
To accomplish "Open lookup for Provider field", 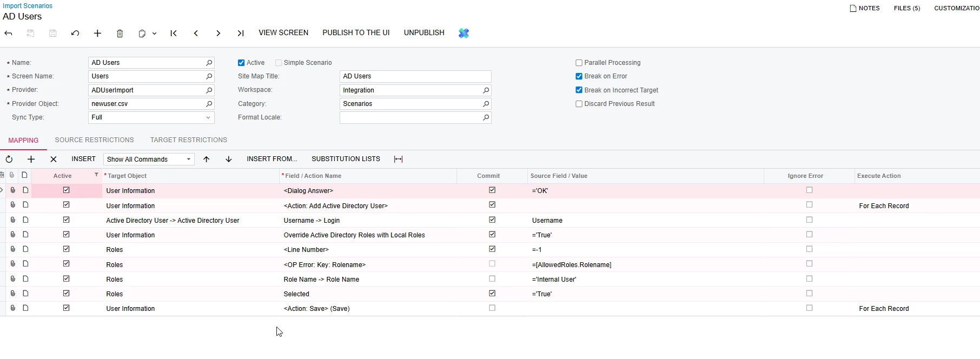I will (209, 90).
